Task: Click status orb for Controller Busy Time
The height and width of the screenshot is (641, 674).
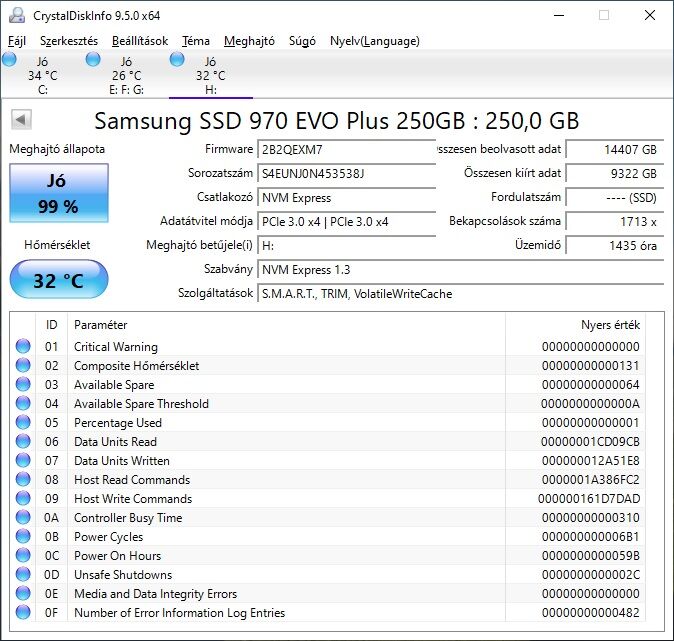Action: click(x=23, y=517)
